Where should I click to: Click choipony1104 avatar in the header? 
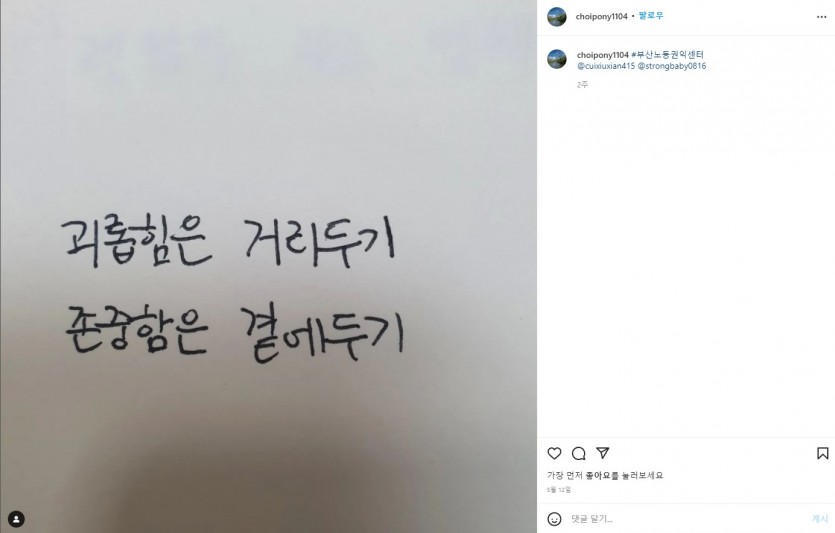pos(557,17)
